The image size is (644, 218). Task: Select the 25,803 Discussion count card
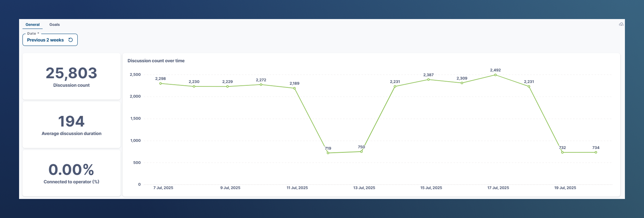(72, 76)
